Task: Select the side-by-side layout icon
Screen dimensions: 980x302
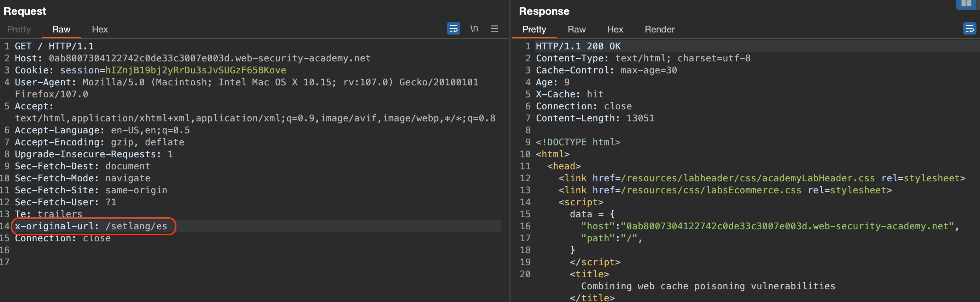Action: 966,4
